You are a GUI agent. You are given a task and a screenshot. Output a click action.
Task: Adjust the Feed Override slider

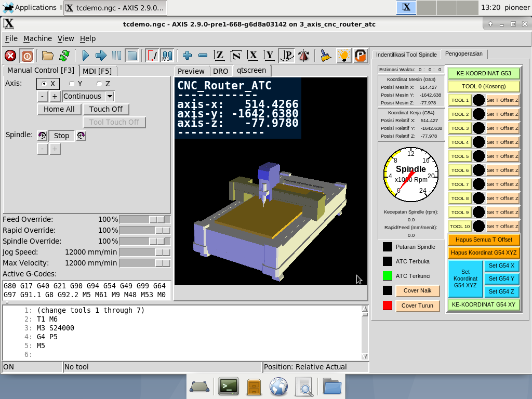coord(157,219)
